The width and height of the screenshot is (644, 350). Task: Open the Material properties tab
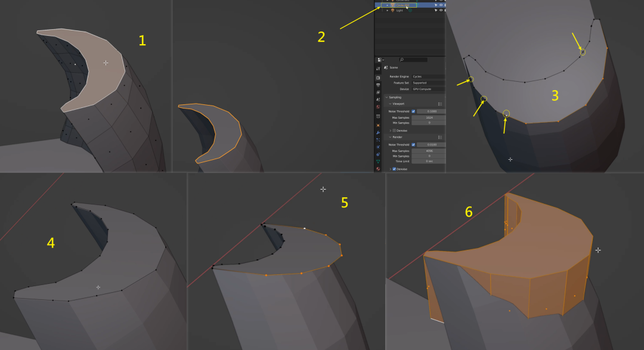coord(378,169)
